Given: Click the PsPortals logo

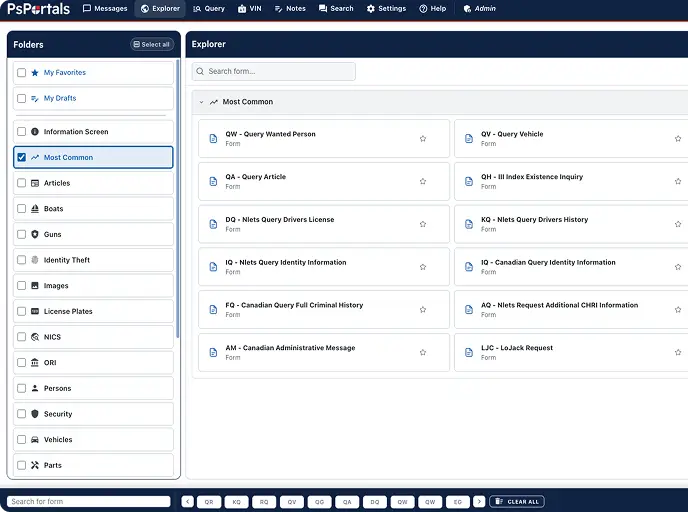Looking at the screenshot, I should tap(39, 9).
